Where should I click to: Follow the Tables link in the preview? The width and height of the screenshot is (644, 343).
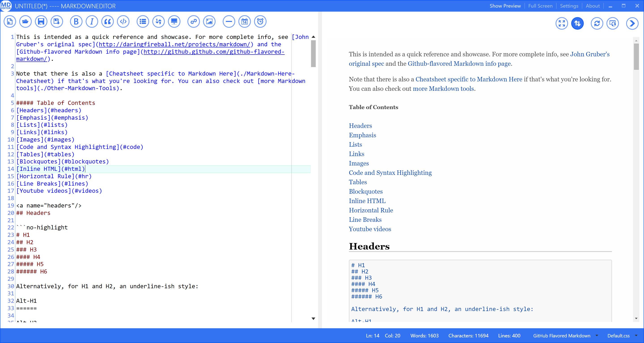(x=358, y=182)
